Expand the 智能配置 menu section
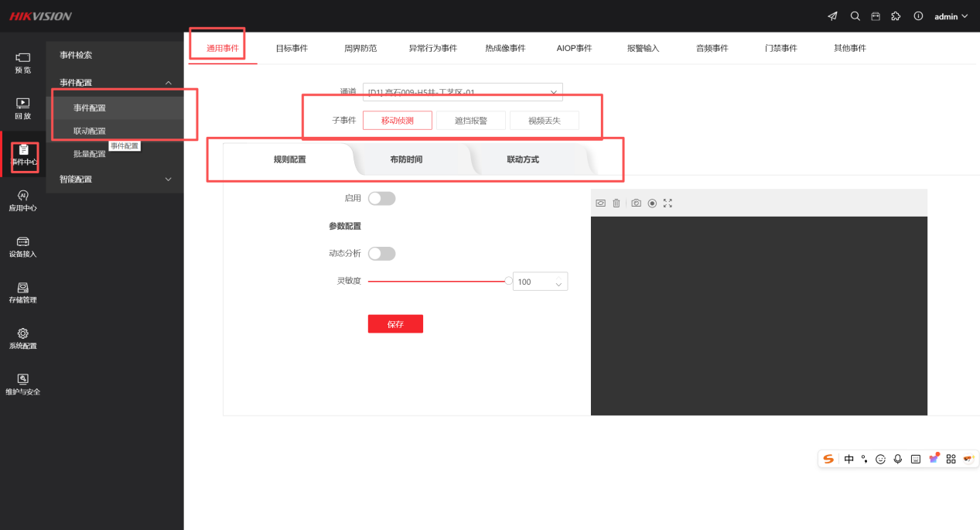 (x=114, y=180)
